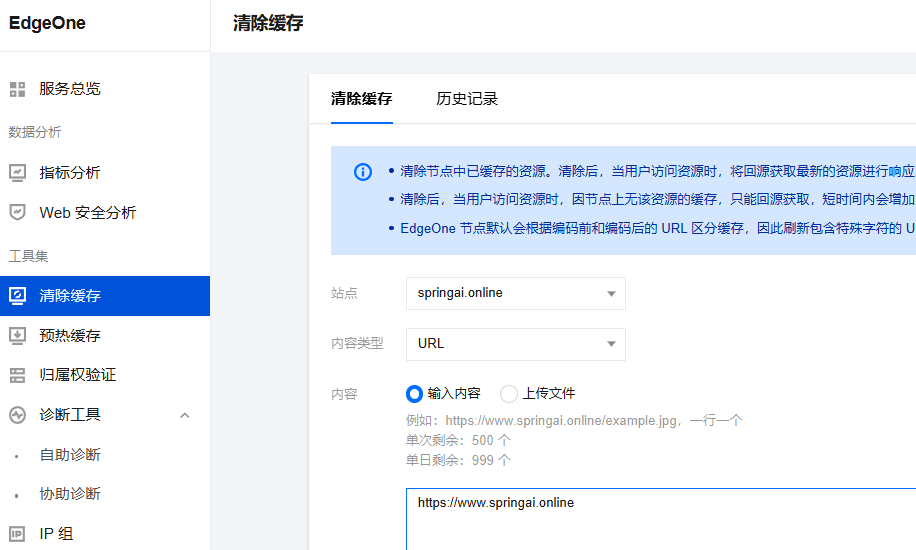Click the blue info icon in notice banner
The height and width of the screenshot is (550, 916).
click(x=363, y=172)
